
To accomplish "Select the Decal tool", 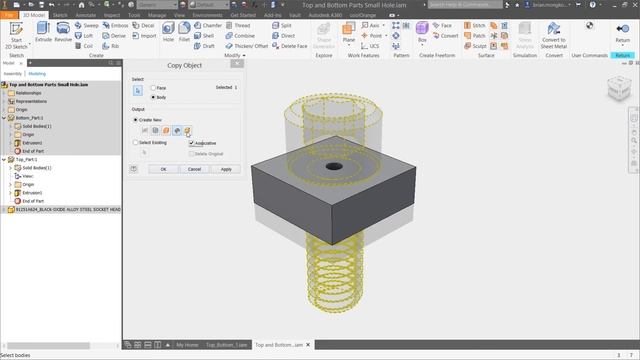I will [143, 25].
